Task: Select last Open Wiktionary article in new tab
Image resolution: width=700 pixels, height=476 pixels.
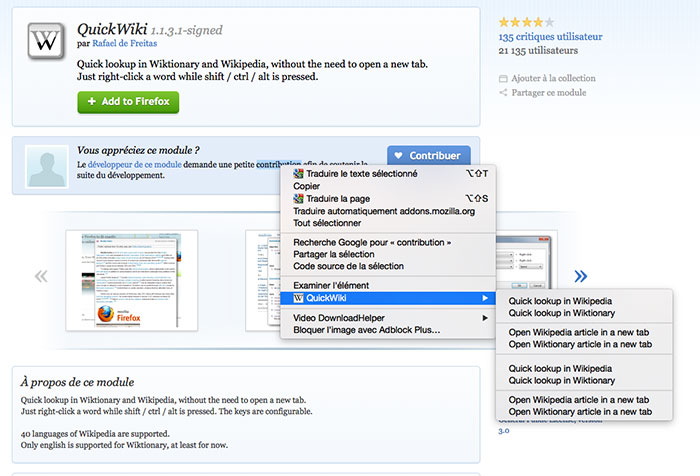Action: pos(584,412)
